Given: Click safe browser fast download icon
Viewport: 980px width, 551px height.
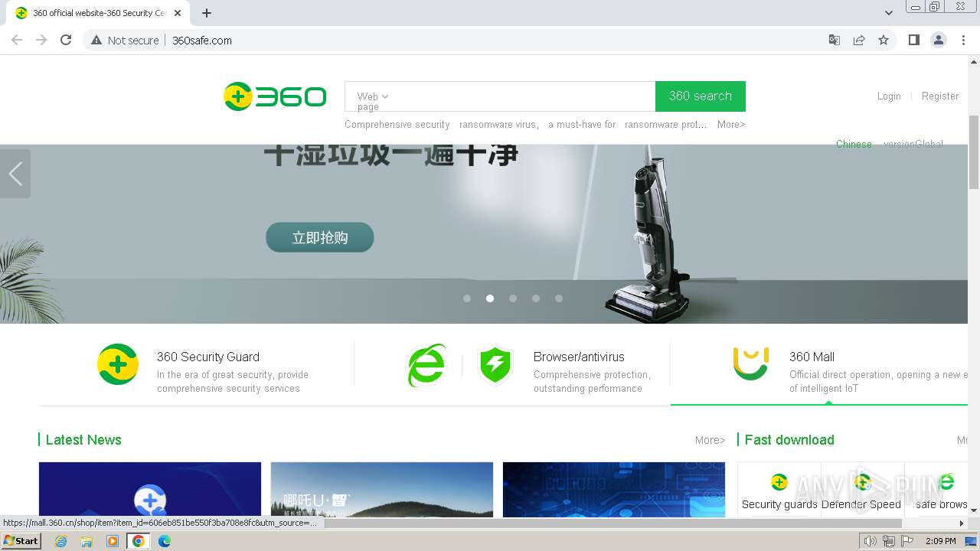Looking at the screenshot, I should 946,482.
